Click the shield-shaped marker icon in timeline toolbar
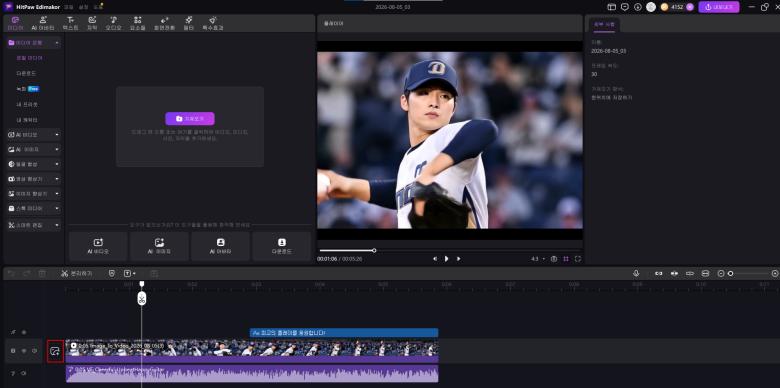Viewport: 780px width, 388px height. click(111, 274)
